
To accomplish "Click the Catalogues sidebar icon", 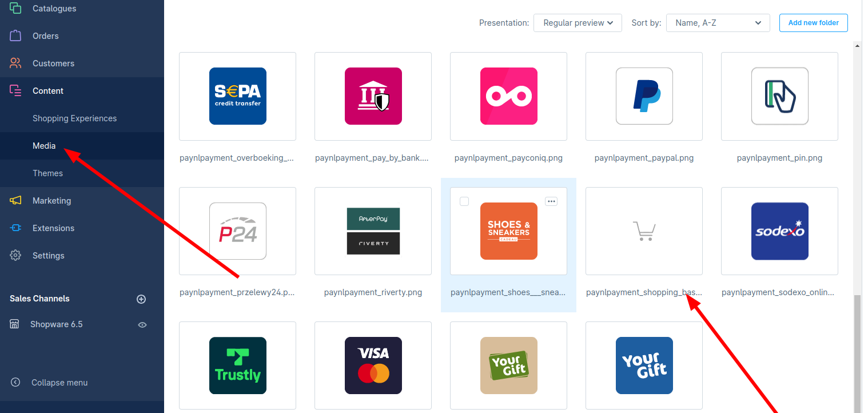I will pyautogui.click(x=15, y=9).
